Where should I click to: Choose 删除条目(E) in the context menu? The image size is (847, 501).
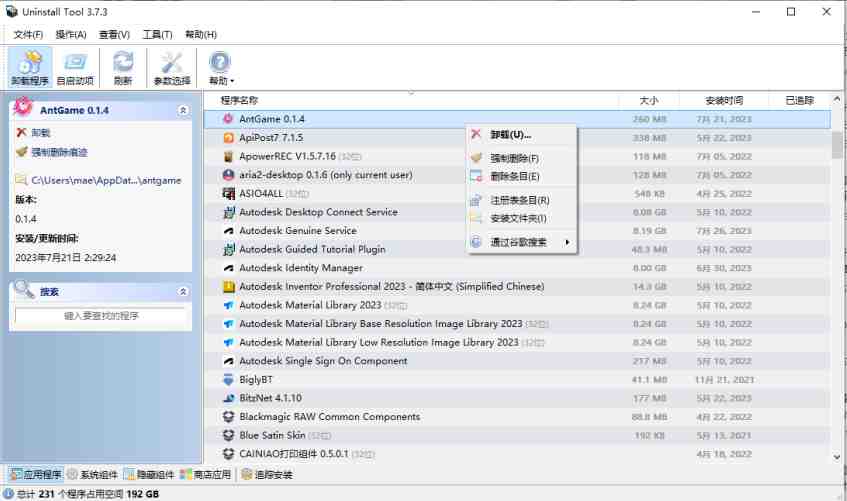(x=522, y=176)
